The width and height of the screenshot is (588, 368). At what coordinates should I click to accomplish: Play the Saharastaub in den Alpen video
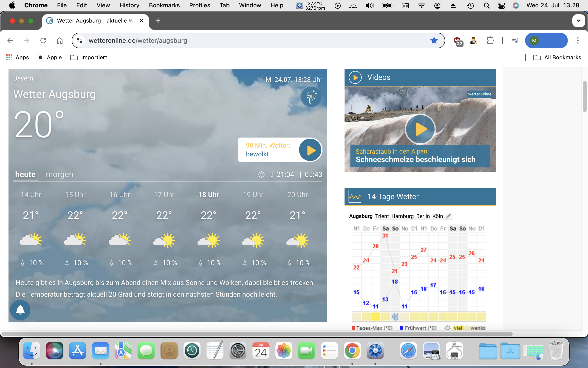coord(420,129)
